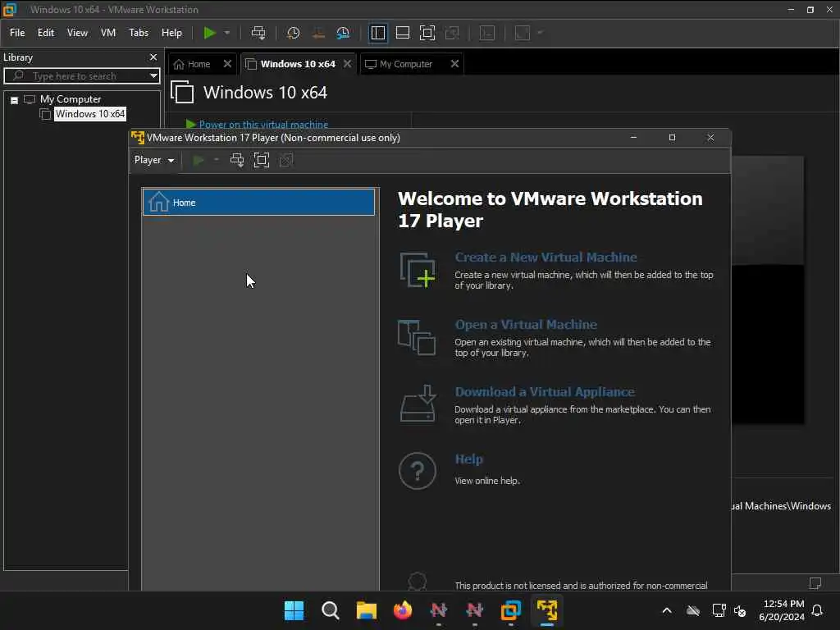
Task: Click Send Ctrl+Alt+Del icon in Player toolbar
Action: point(237,160)
